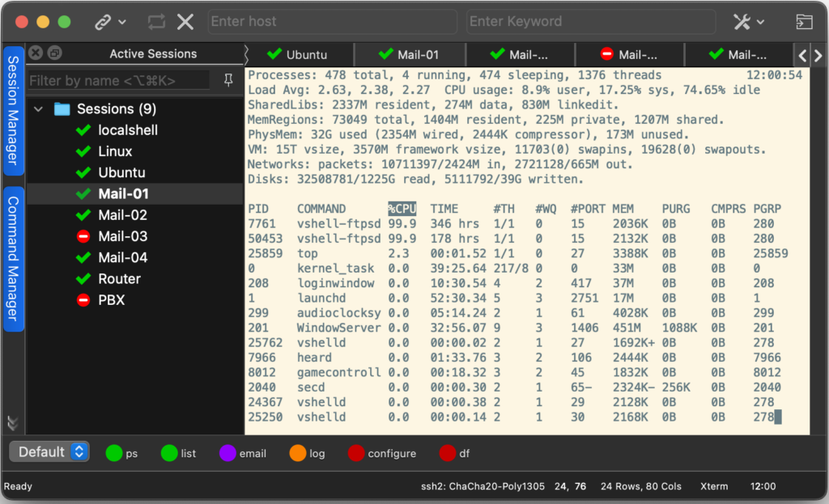Select the Mail-03 session in tree
The image size is (829, 504).
coord(122,236)
